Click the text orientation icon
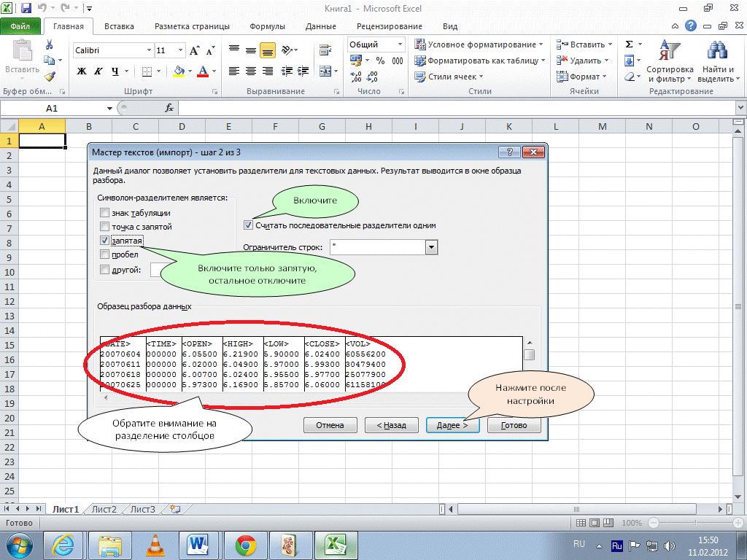Screen dimensions: 747x560 tap(287, 50)
